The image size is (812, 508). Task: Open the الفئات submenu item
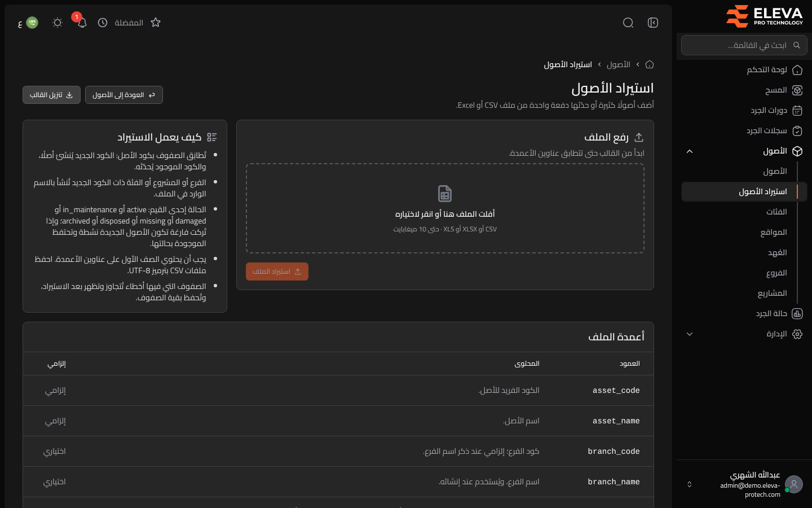(743, 212)
